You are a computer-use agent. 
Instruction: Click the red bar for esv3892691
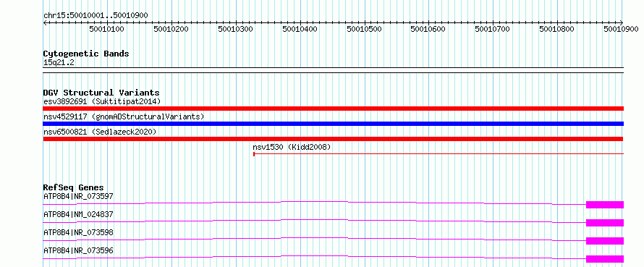pyautogui.click(x=334, y=109)
